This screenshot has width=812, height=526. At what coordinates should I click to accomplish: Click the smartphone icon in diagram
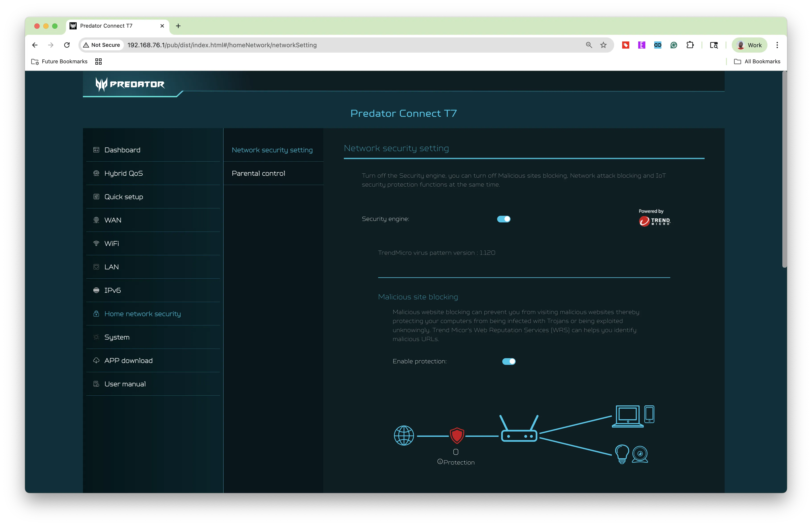(649, 414)
